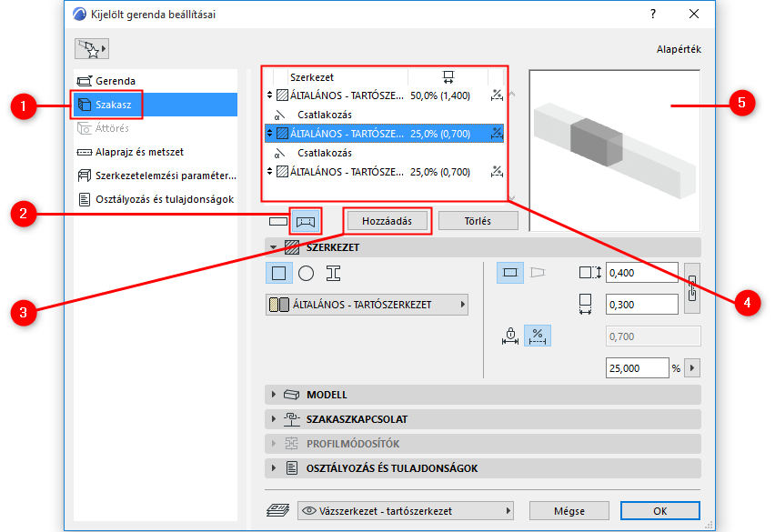
Task: Click the layer icon beside layer dropdown
Action: coord(277,510)
